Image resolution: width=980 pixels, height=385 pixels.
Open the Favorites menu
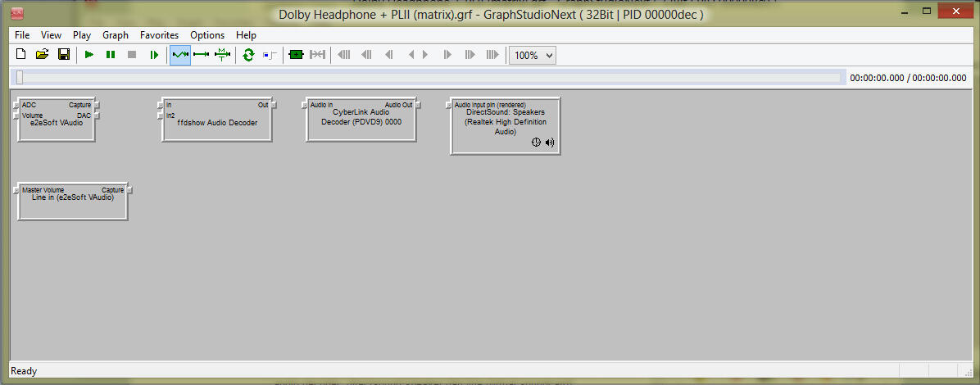(160, 35)
